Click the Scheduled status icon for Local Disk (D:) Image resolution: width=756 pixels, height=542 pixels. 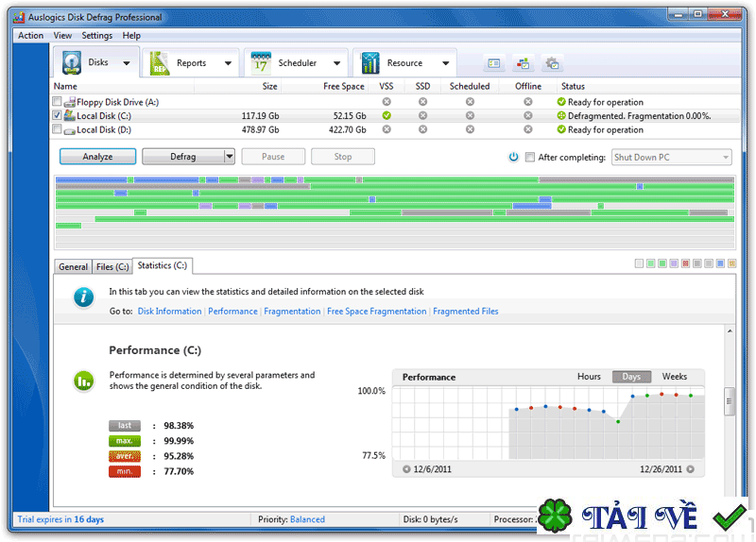[470, 129]
